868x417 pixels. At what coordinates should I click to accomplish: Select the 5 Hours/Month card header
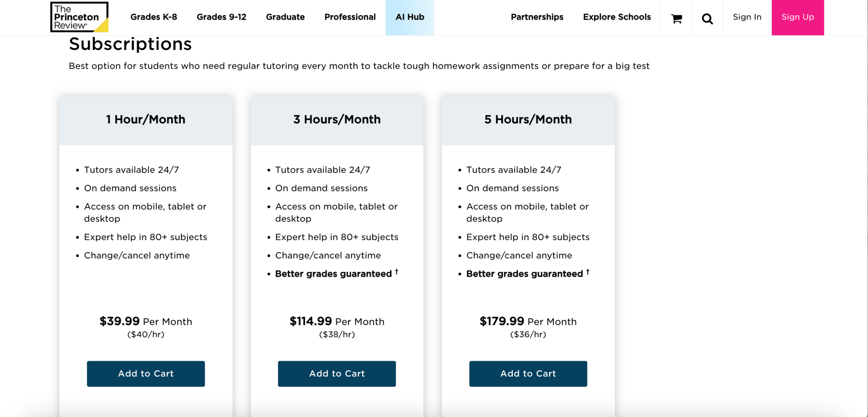[528, 119]
